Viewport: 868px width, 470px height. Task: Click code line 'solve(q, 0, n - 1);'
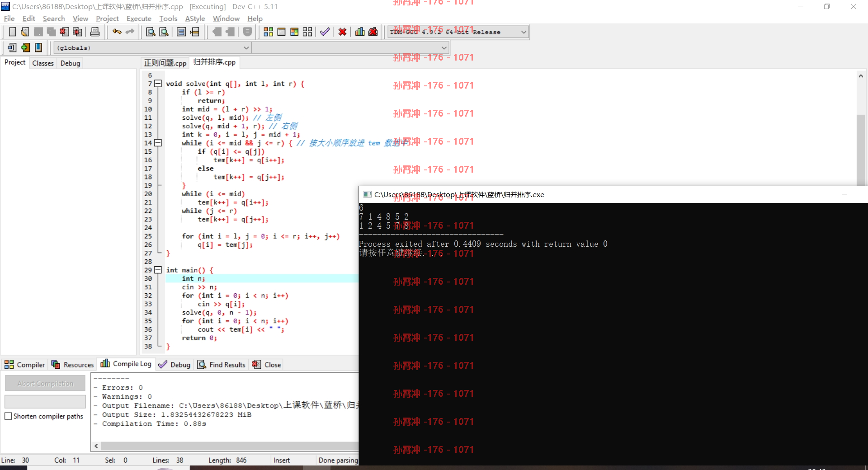(219, 312)
